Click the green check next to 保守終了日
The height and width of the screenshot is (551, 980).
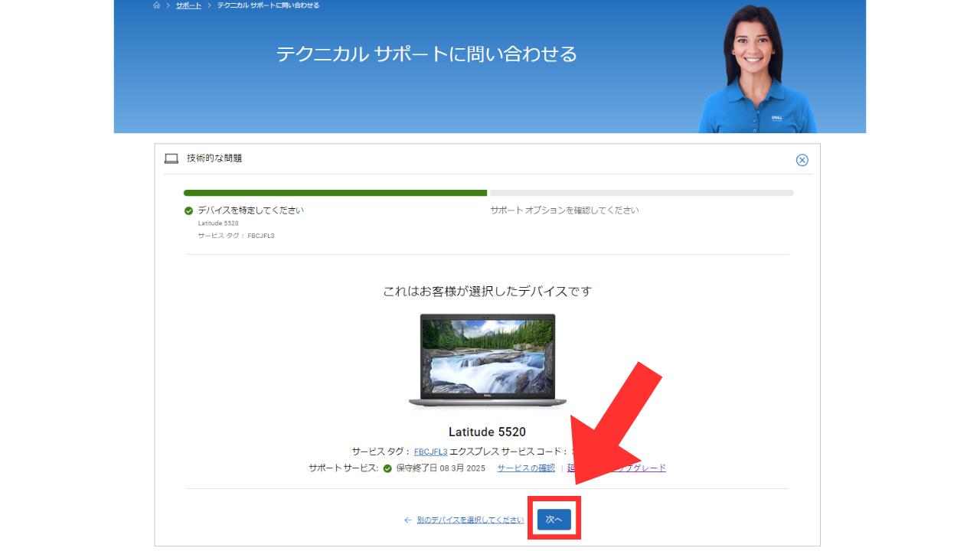coord(387,468)
